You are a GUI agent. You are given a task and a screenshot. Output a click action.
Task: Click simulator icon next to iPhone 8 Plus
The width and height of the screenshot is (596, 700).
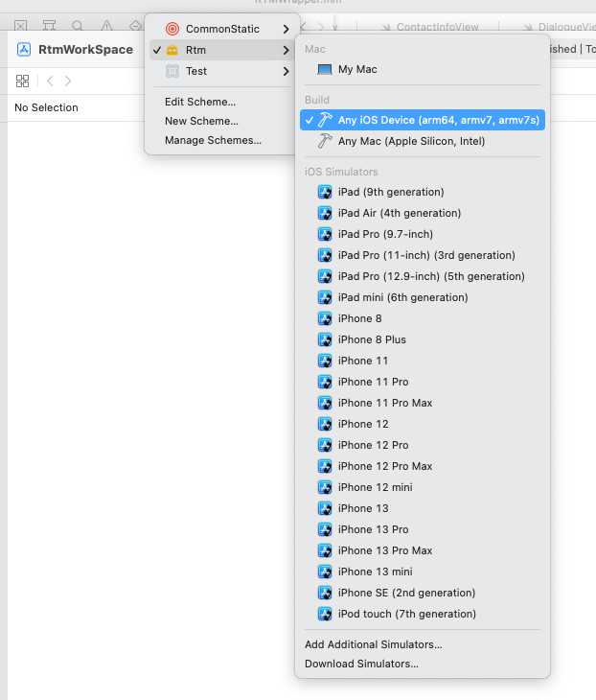325,339
